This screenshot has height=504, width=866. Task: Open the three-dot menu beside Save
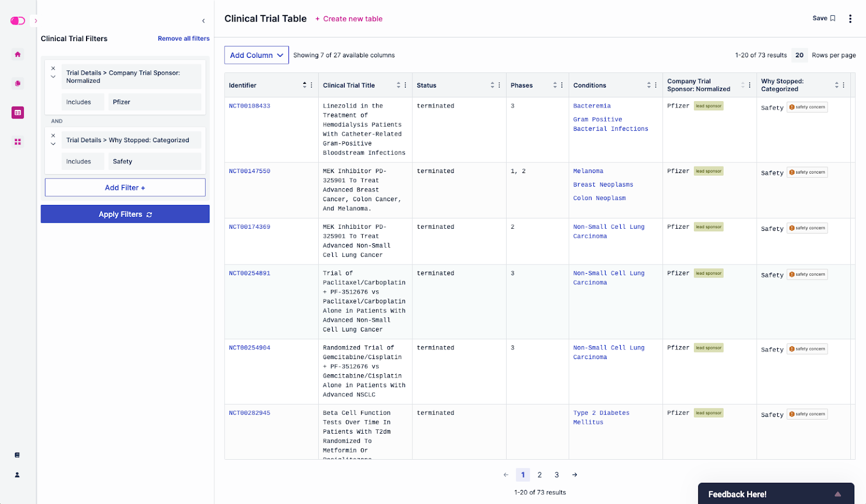850,19
